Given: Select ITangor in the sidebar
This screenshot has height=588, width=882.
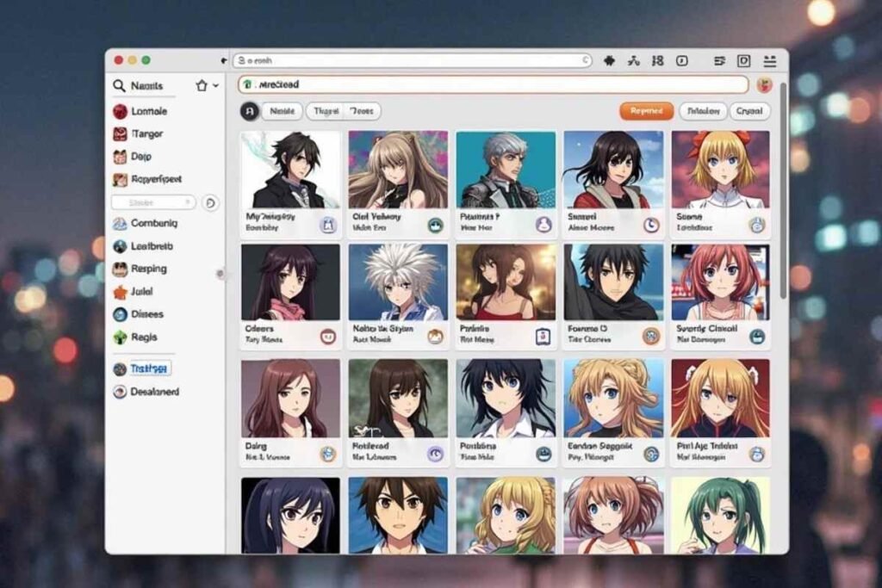Looking at the screenshot, I should (x=139, y=133).
